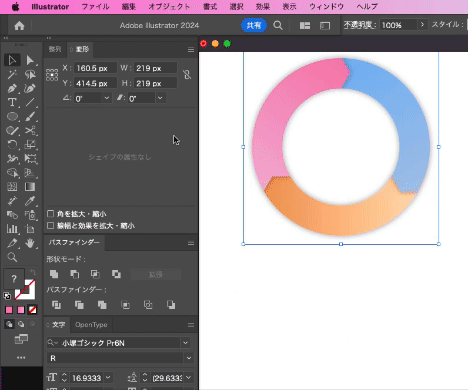Select the Eyedropper tool
The height and width of the screenshot is (390, 468).
pyautogui.click(x=30, y=201)
